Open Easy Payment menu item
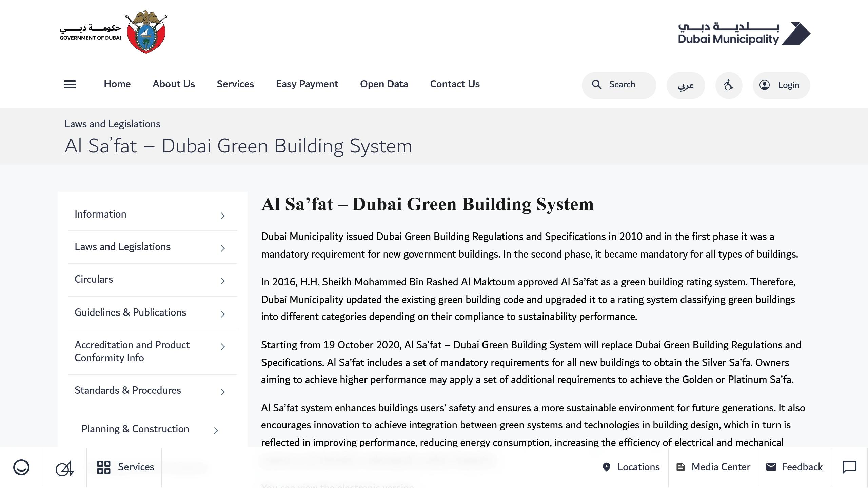Image resolution: width=868 pixels, height=488 pixels. (307, 84)
